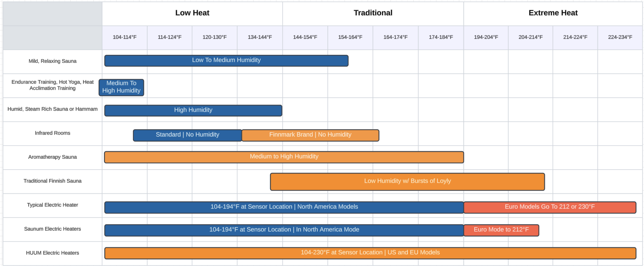Click the red Euro Models Go To 212 bar
Image resolution: width=644 pixels, height=266 pixels.
(x=550, y=207)
